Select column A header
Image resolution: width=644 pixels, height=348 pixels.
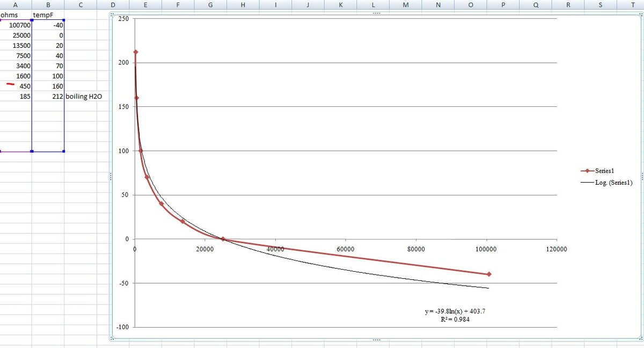pyautogui.click(x=16, y=5)
